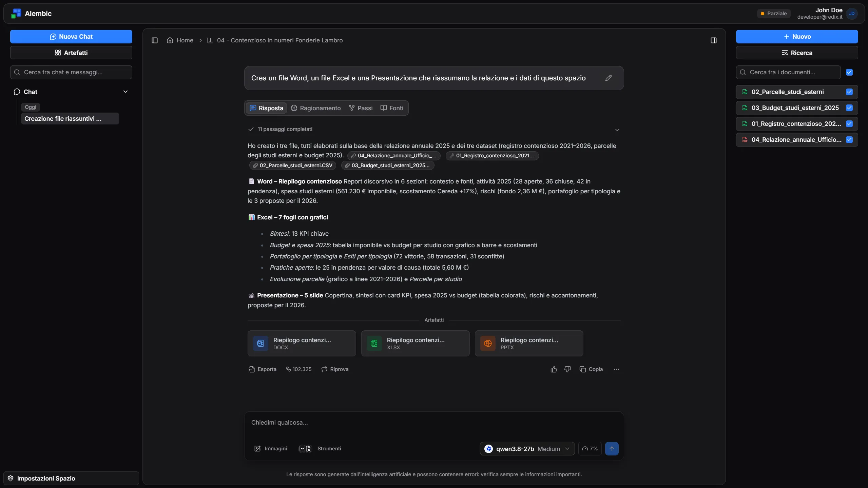Open the Artefatti button

tap(71, 53)
